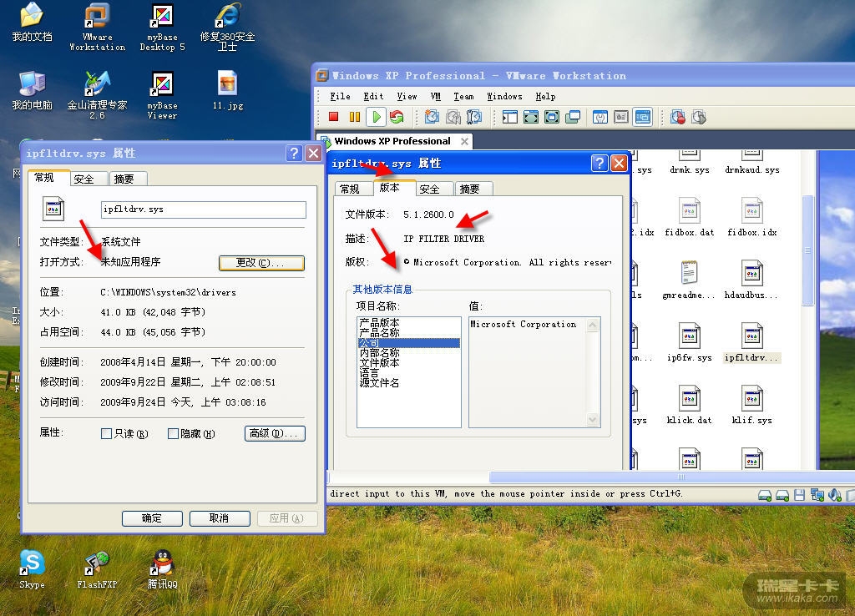The height and width of the screenshot is (616, 855).
Task: Click the red power off button in VMware toolbar
Action: (x=334, y=117)
